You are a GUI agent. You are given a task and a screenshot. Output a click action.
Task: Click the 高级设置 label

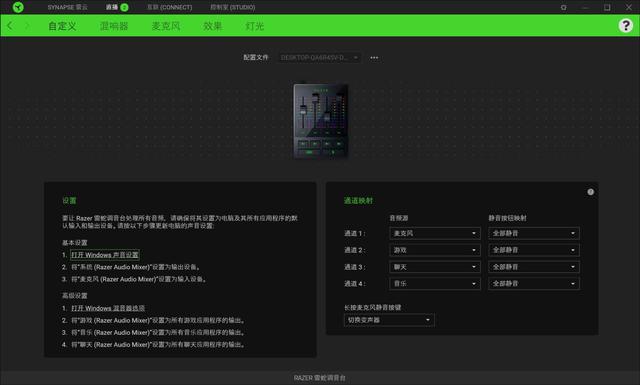(x=75, y=296)
